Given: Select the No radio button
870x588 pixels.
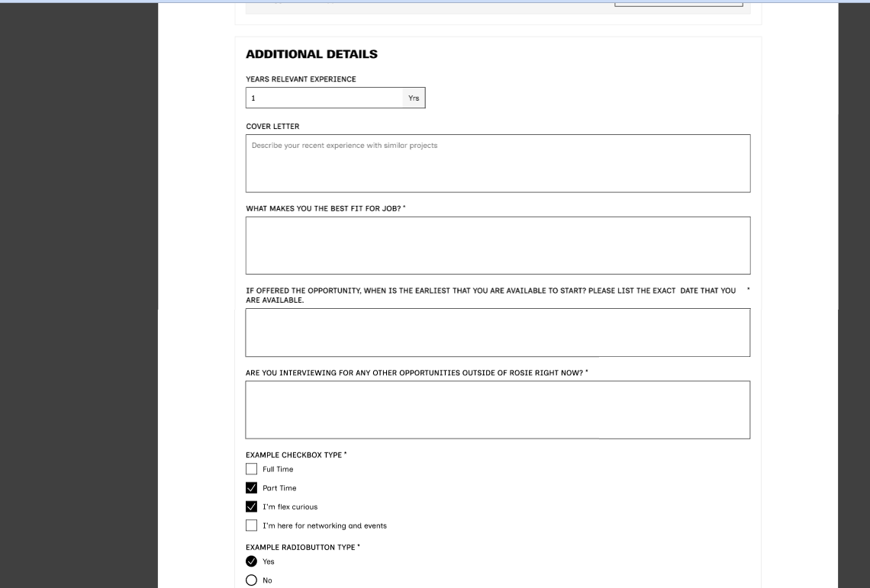Looking at the screenshot, I should point(251,580).
